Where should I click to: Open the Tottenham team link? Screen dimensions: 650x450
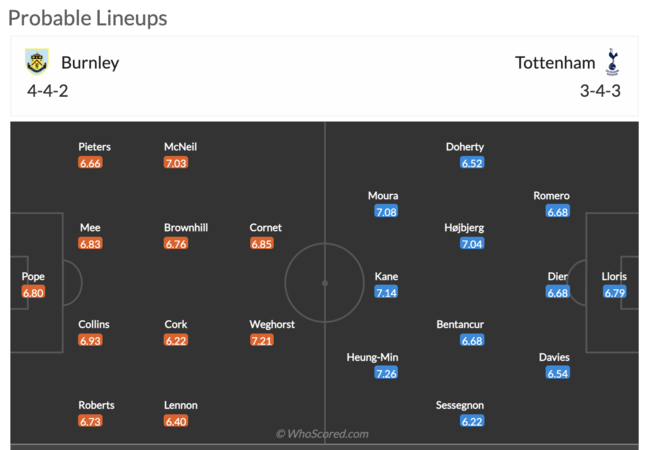tap(555, 62)
